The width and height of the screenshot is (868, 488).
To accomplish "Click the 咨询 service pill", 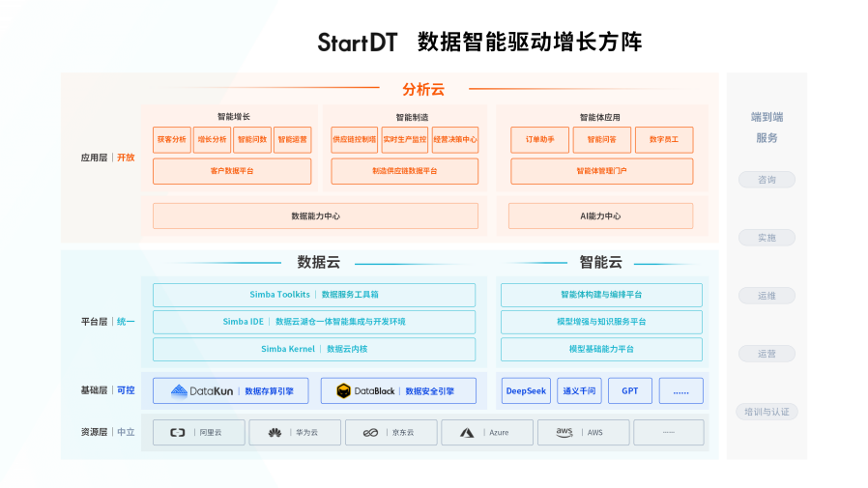I will pyautogui.click(x=767, y=180).
